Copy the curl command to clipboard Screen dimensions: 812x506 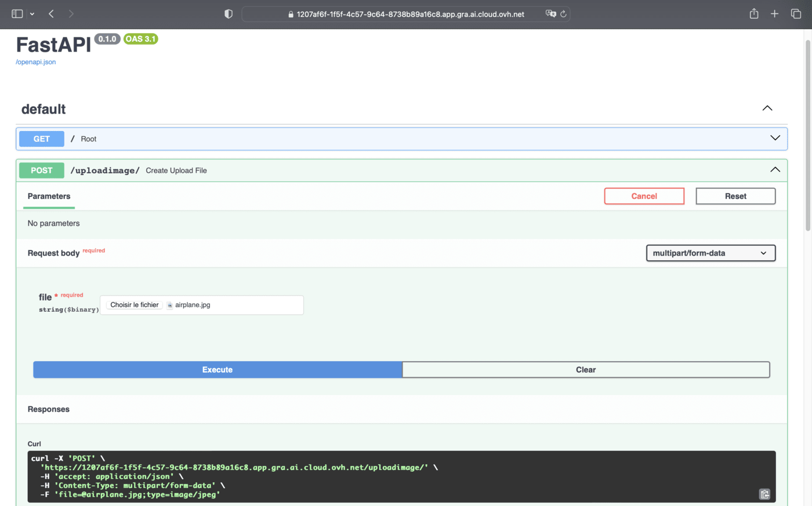(x=764, y=494)
